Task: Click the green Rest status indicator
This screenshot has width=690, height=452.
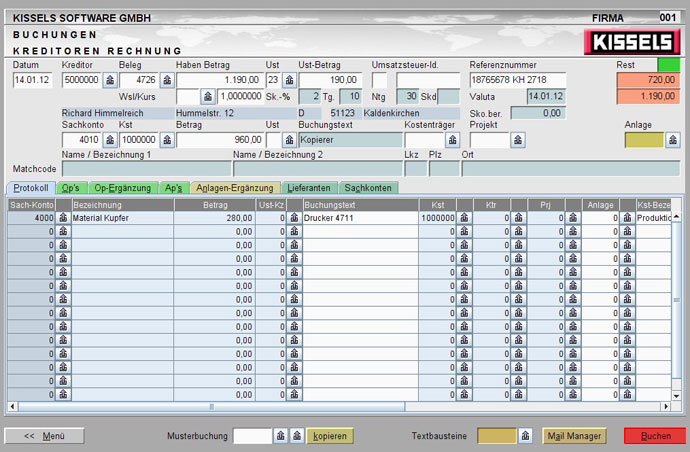Action: 669,65
